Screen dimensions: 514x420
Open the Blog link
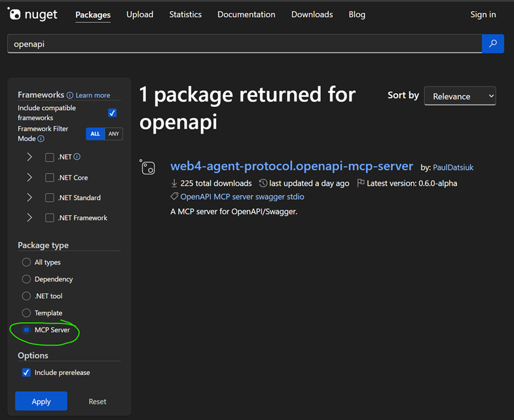click(x=357, y=14)
